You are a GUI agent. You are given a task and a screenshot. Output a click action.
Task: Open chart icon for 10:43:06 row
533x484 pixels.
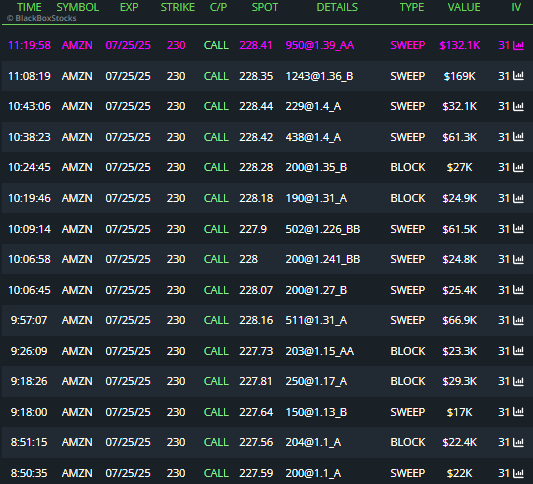click(518, 106)
